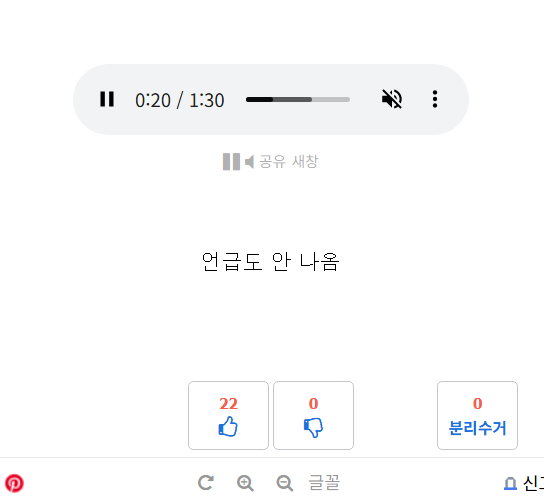Screen dimensions: 544x500
Task: Downvote the post with thumbs down
Action: click(313, 415)
